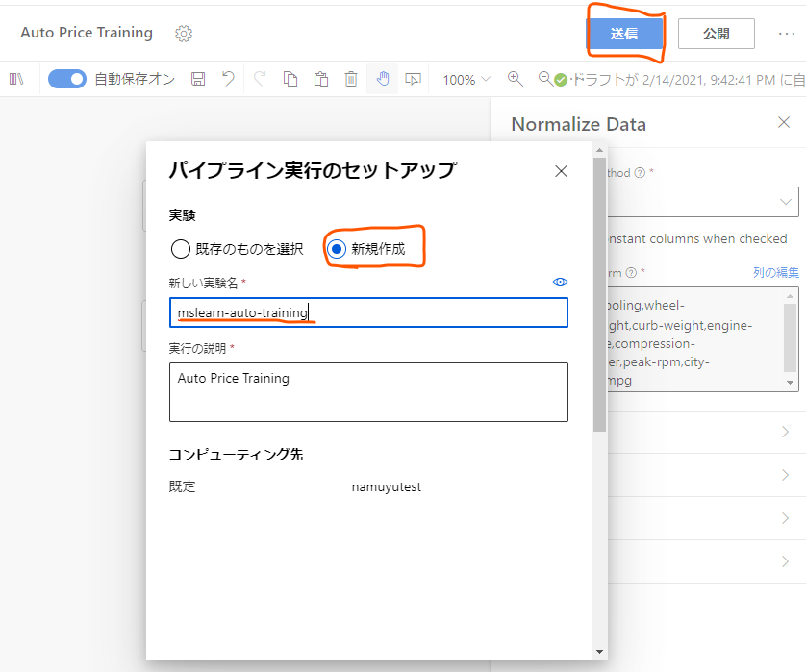Image resolution: width=806 pixels, height=672 pixels.
Task: Click the 送信 (Submit) button
Action: [626, 33]
